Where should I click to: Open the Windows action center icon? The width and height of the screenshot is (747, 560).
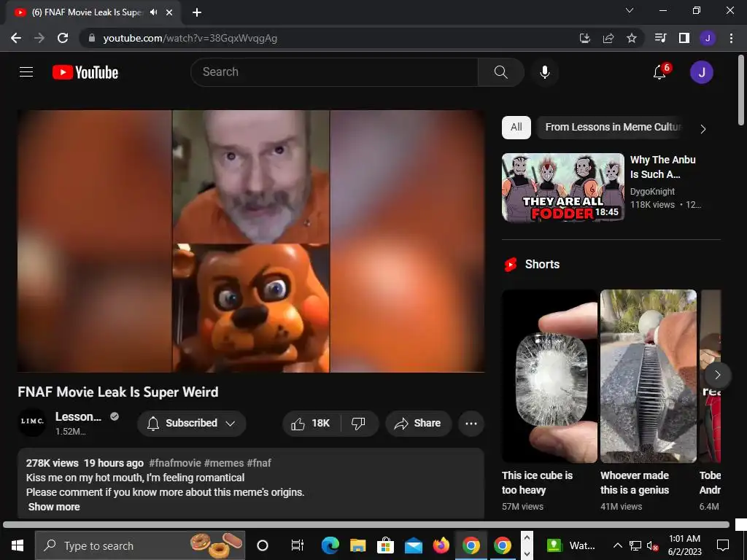coord(723,545)
